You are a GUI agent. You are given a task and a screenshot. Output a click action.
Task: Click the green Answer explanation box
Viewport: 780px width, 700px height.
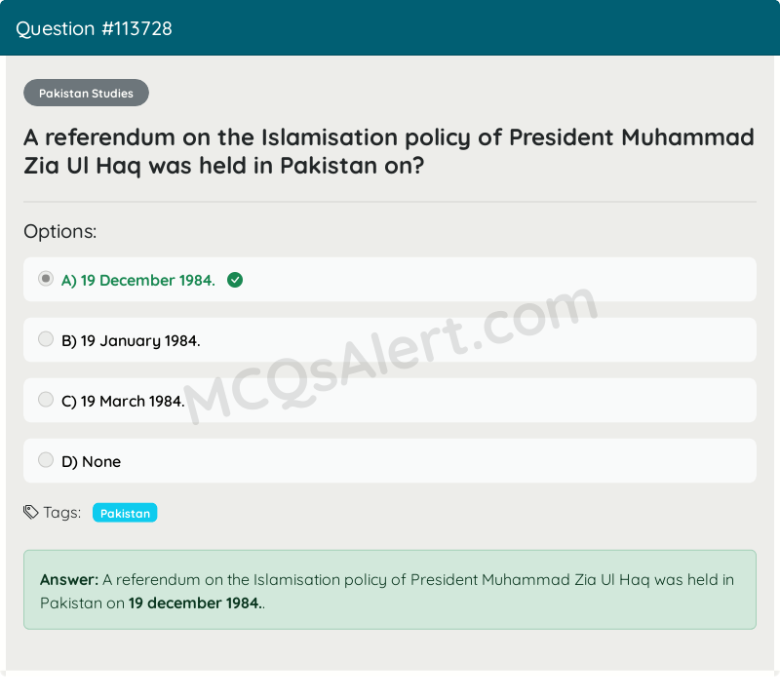390,589
